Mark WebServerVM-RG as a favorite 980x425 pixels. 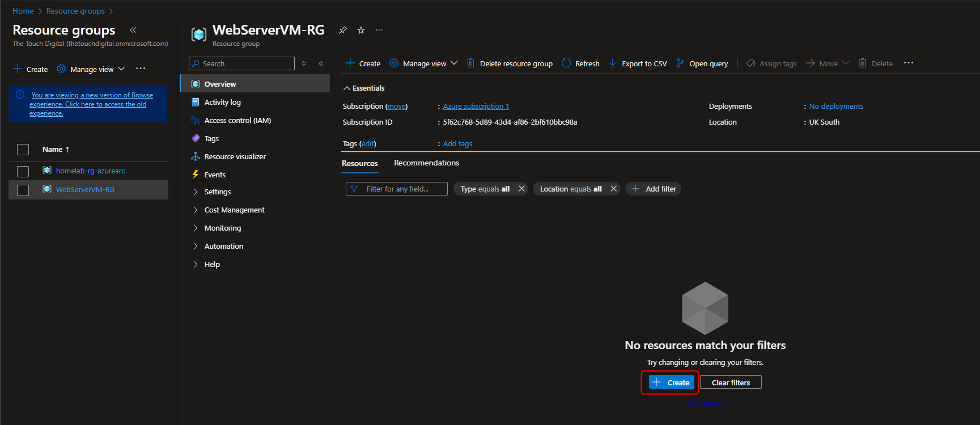click(361, 30)
